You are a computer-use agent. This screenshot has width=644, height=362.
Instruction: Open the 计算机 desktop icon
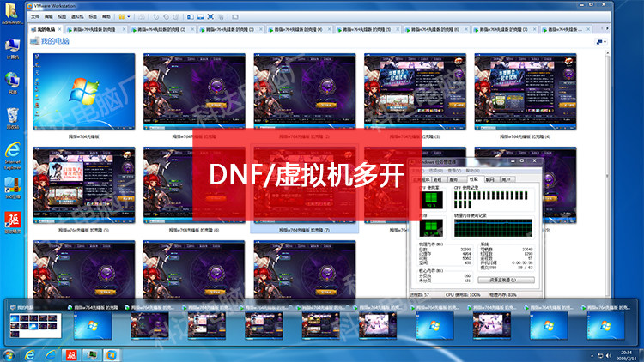point(12,48)
